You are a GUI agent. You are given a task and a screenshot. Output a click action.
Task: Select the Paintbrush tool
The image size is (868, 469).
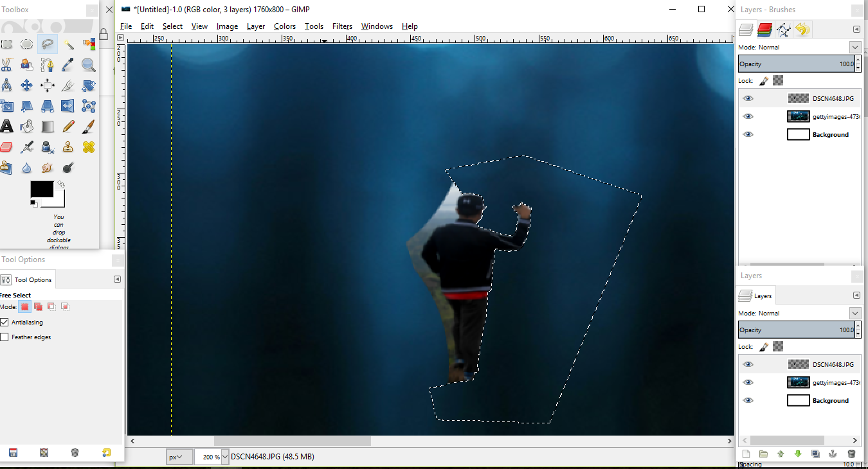[x=89, y=127]
